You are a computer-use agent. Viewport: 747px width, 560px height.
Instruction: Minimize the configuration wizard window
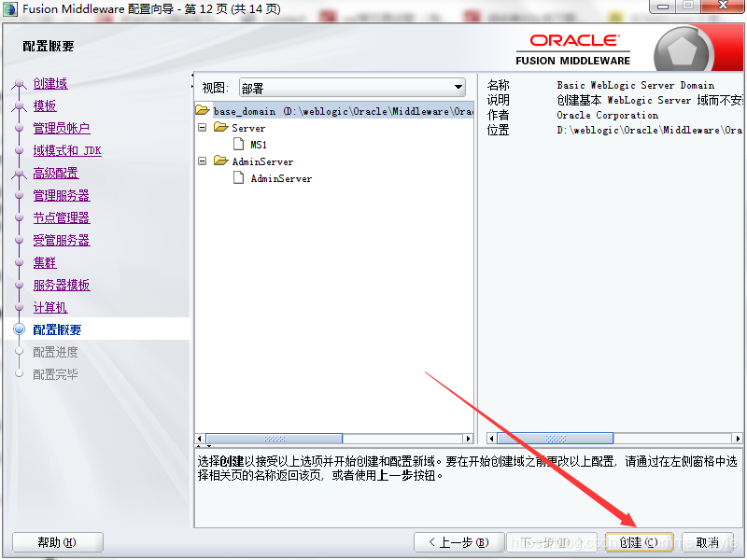coord(663,6)
